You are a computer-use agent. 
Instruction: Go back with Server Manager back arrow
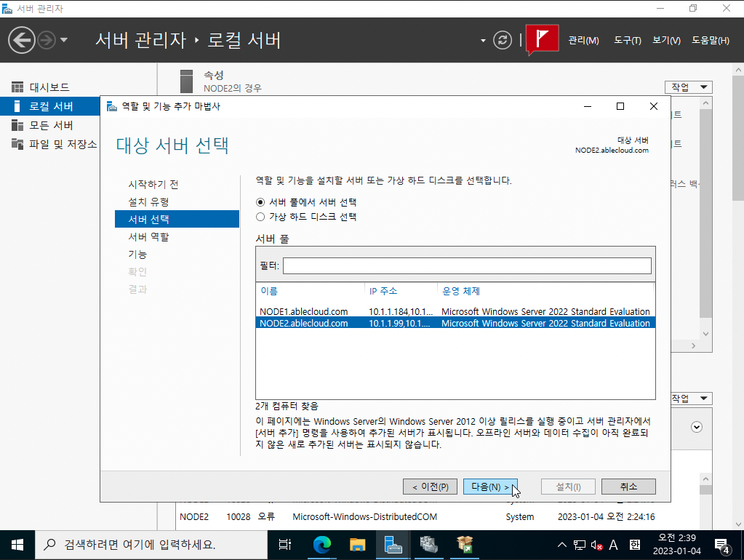click(21, 40)
